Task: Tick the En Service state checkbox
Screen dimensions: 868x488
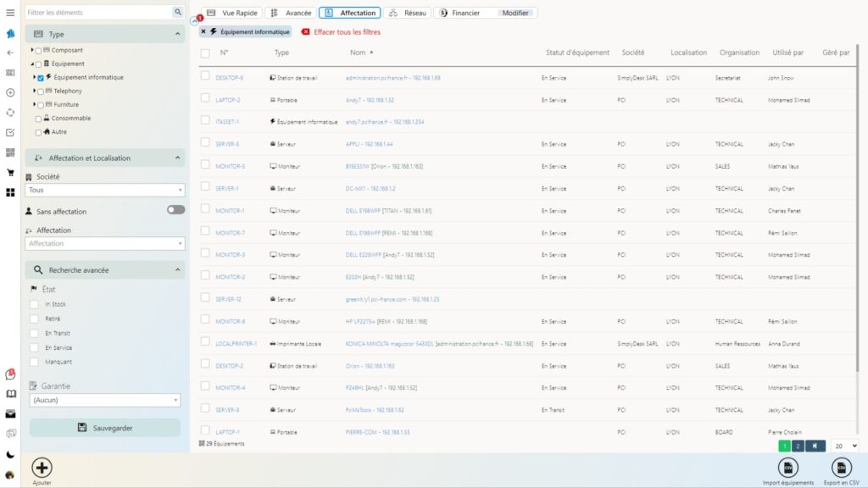Action: (x=34, y=347)
